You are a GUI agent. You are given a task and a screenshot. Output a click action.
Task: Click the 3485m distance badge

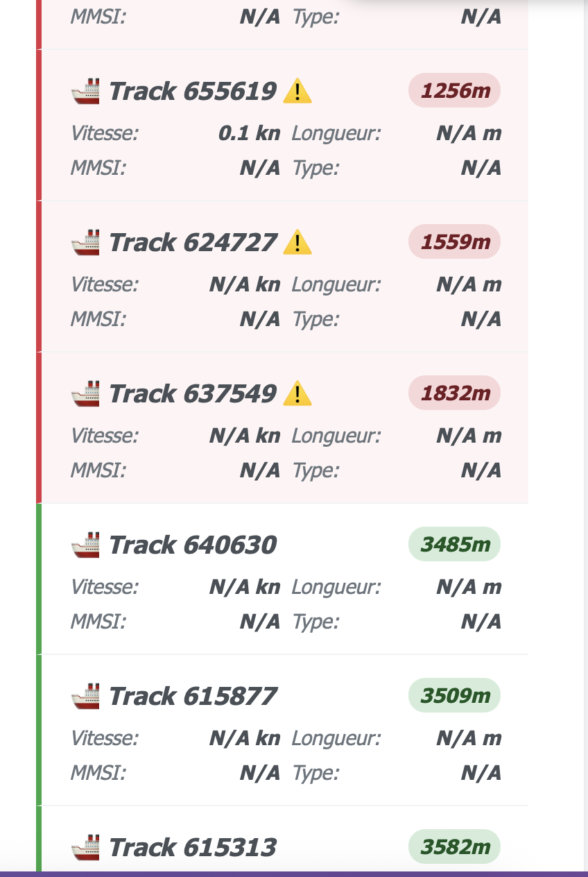[x=454, y=544]
